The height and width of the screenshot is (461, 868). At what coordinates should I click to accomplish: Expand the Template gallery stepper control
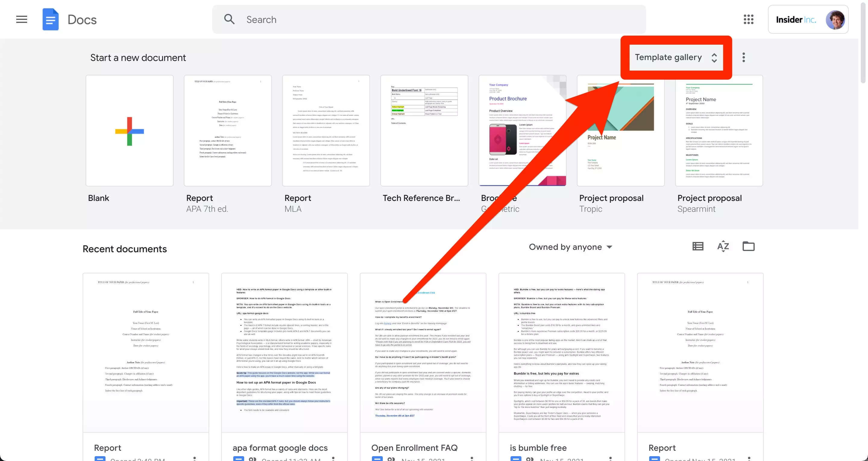714,58
